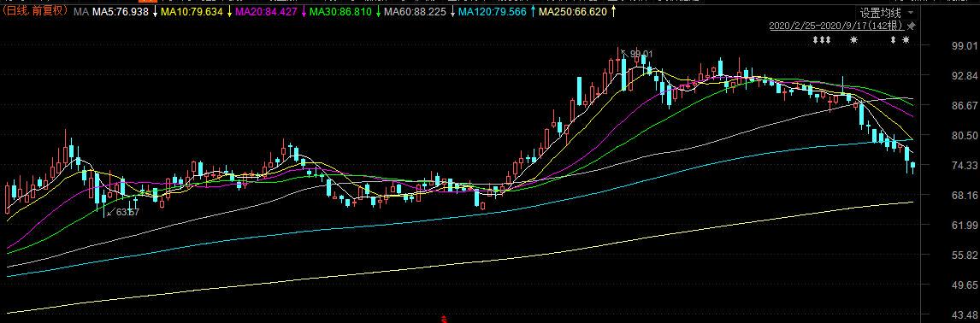Open the 设置均线 dropdown arrow
The image size is (980, 323).
[x=910, y=13]
